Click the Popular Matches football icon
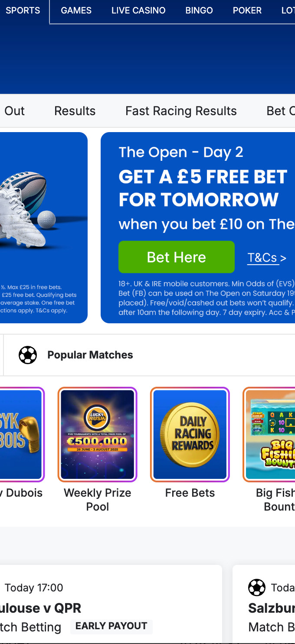 [28, 355]
